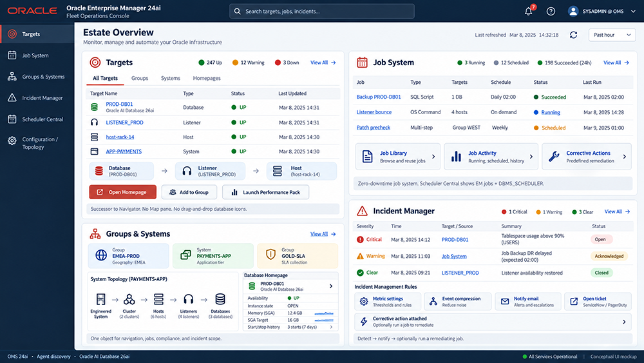
Task: Click the Incident Manager sidebar triangle icon
Action: tap(12, 98)
